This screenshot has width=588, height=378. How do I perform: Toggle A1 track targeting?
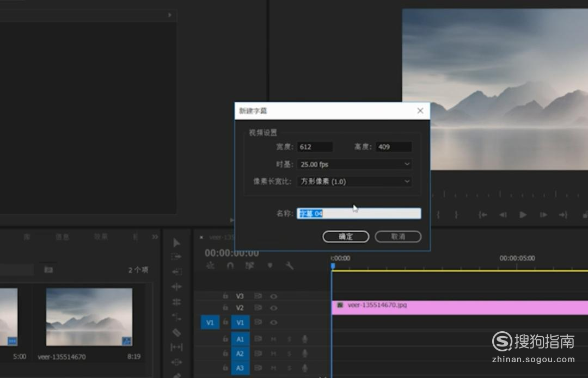pyautogui.click(x=240, y=339)
